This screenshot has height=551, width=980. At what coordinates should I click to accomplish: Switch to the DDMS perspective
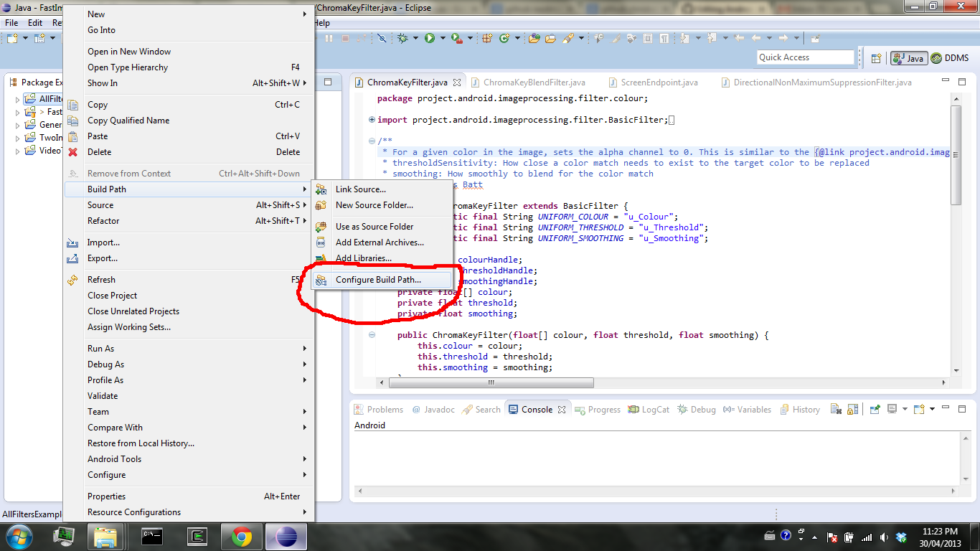click(x=950, y=58)
